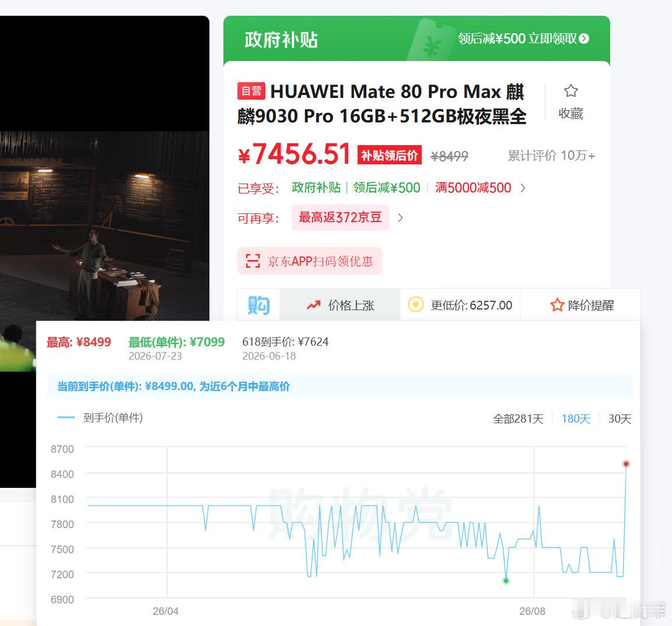Toggle the 到手价(单件) chart legend
Viewport: 672px width, 626px height.
click(x=100, y=417)
